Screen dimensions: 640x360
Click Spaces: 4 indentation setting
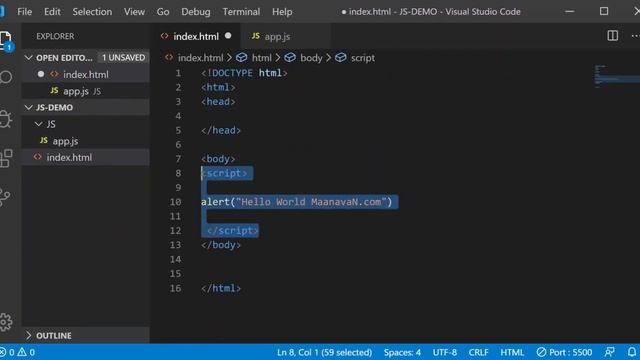pos(402,352)
